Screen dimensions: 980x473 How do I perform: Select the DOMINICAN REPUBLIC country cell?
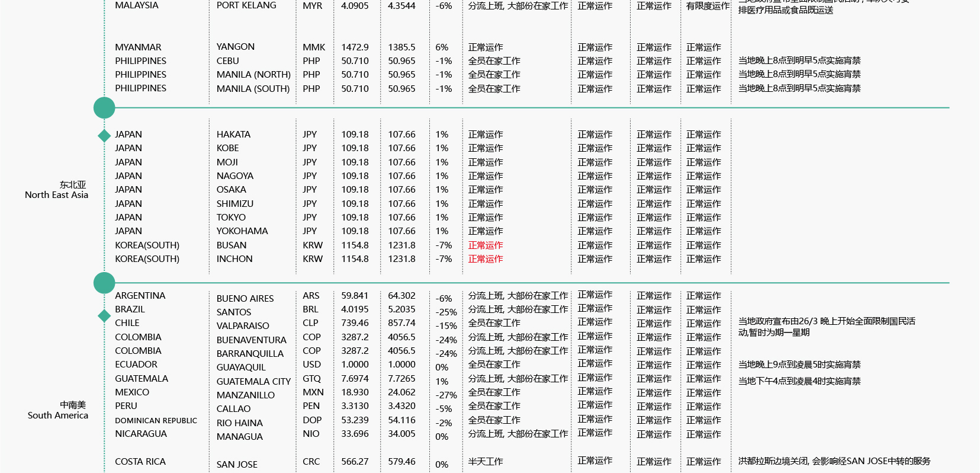tap(156, 421)
